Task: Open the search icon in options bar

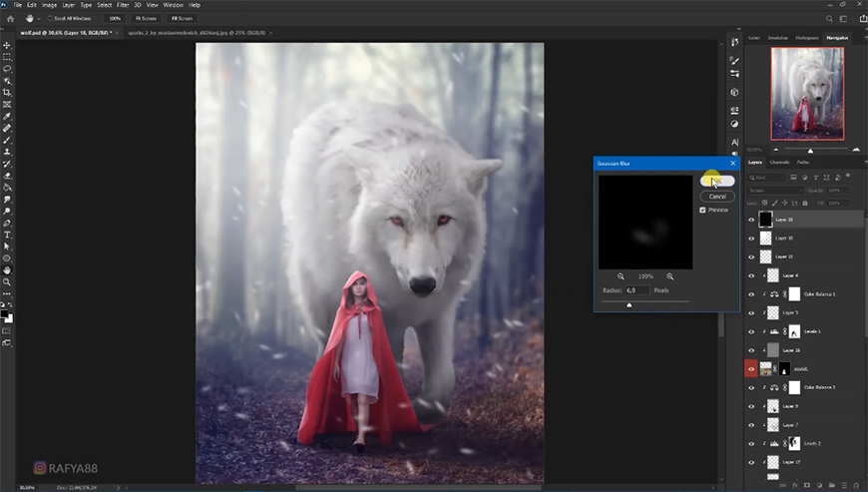Action: 829,18
